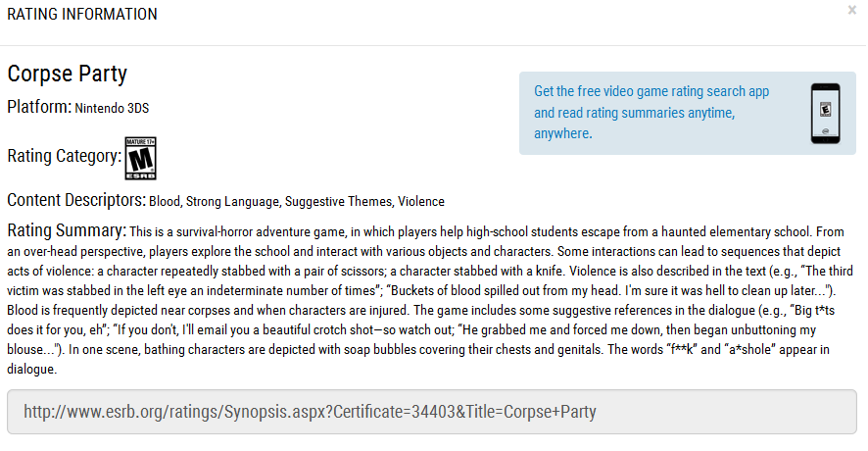Click the Nintendo 3DS platform text
Viewport: 868px width, 451px height.
click(x=112, y=108)
